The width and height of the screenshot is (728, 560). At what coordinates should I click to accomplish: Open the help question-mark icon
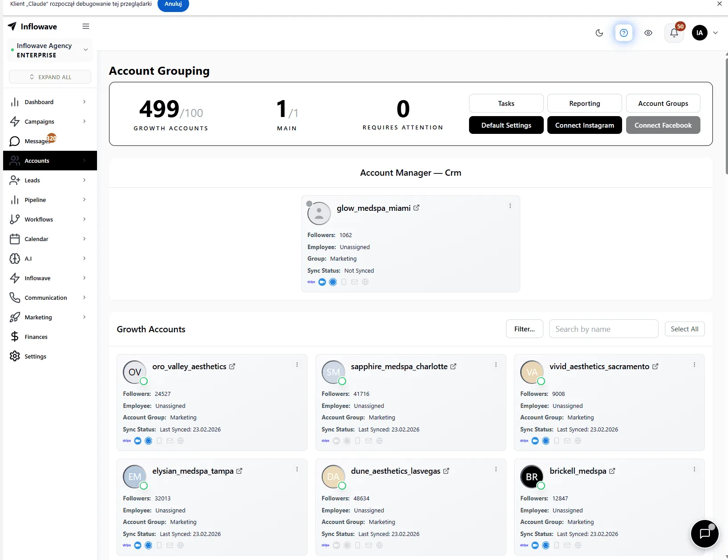click(624, 33)
